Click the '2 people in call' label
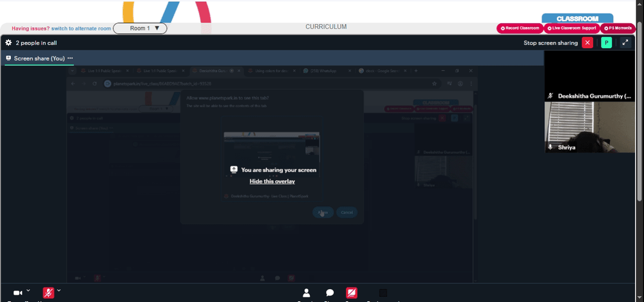The image size is (644, 302). 36,42
